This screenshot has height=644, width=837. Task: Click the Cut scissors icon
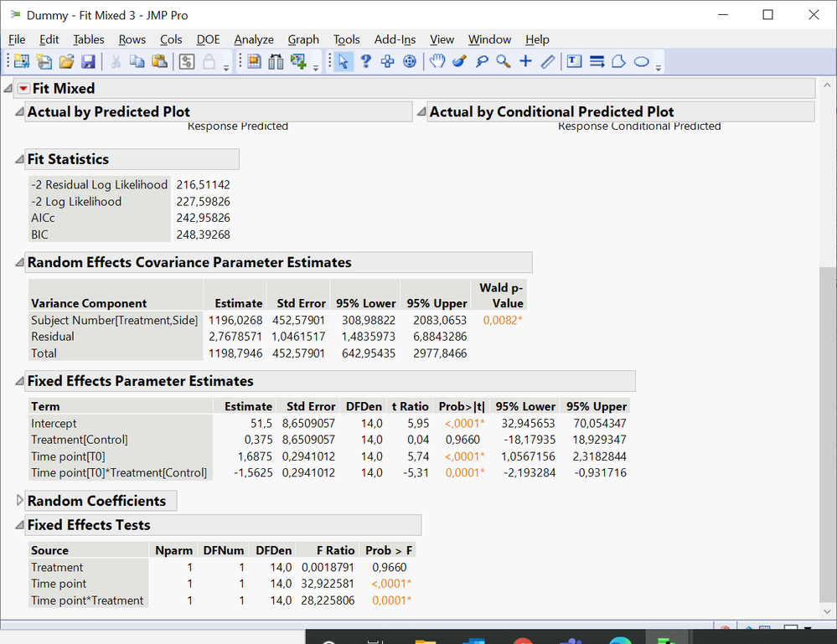[x=116, y=61]
